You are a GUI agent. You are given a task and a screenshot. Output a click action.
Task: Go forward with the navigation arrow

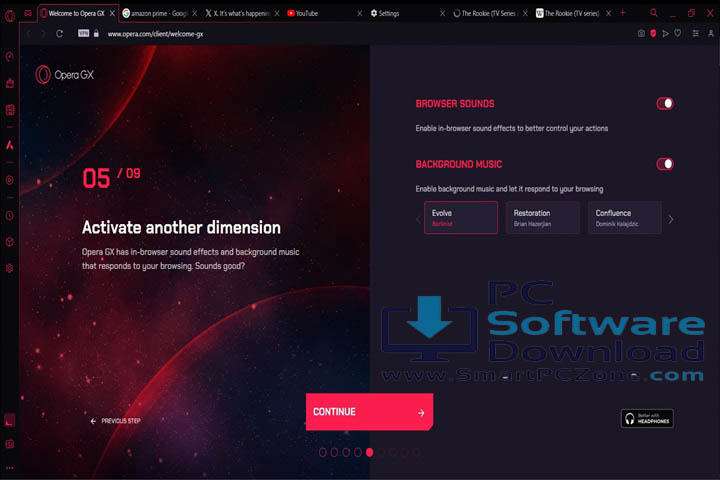click(43, 34)
